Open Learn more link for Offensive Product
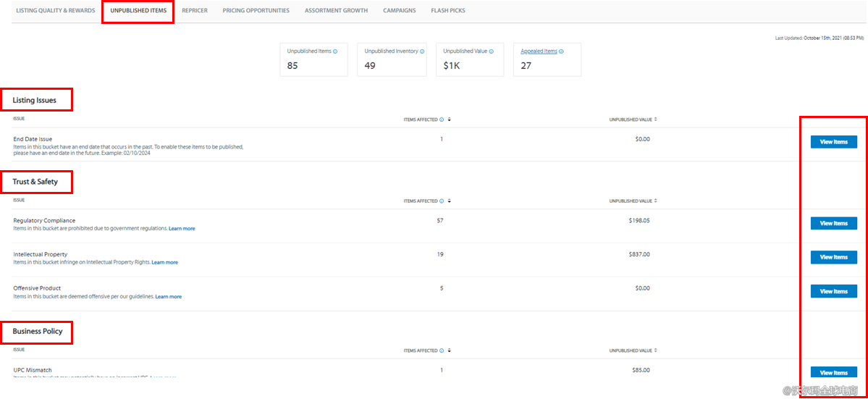This screenshot has width=868, height=399. (168, 297)
